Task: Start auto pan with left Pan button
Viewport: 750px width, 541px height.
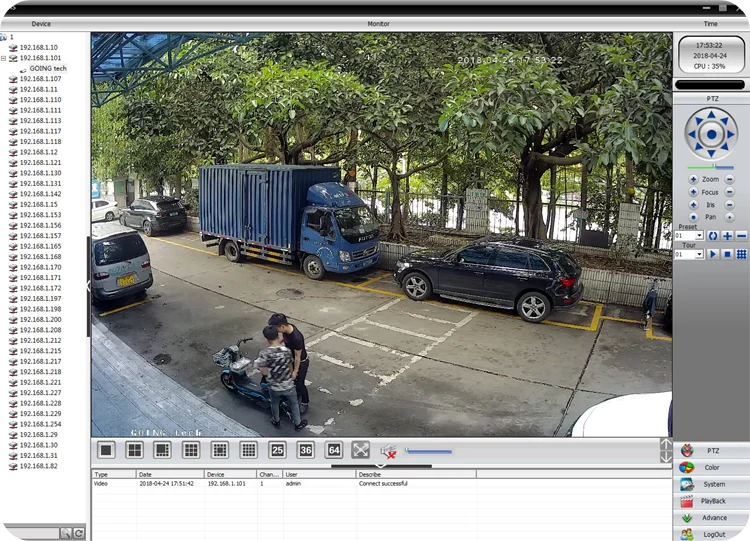Action: tap(693, 217)
